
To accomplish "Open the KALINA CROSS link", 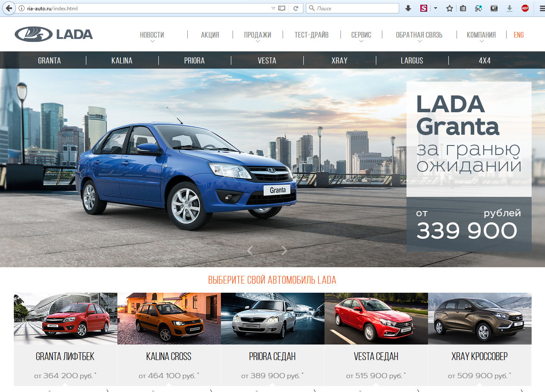I will 169,357.
